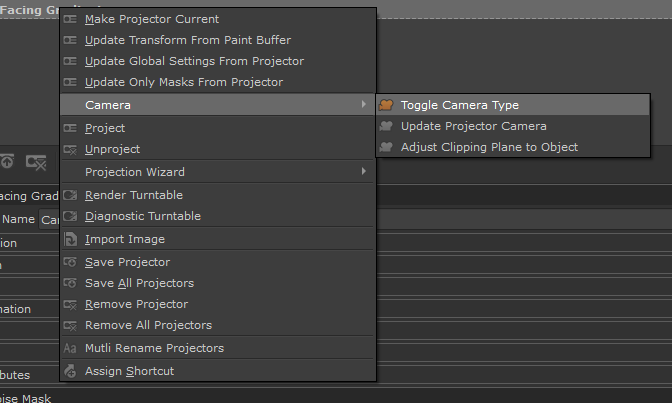Click the Adjust Clipping Plane to Object icon
The height and width of the screenshot is (403, 672).
point(386,147)
